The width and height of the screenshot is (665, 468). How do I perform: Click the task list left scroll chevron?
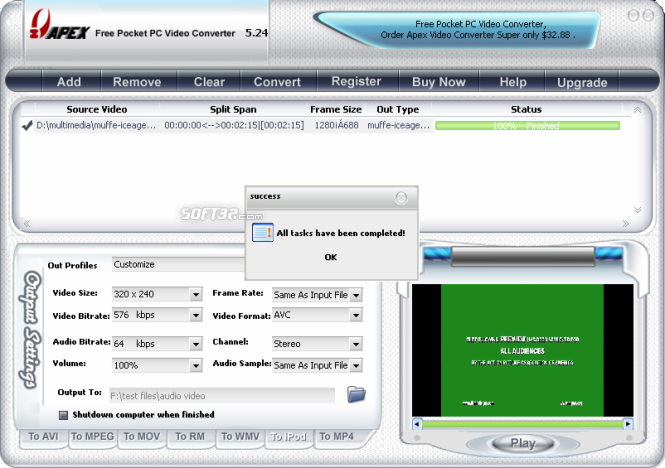pos(27,224)
